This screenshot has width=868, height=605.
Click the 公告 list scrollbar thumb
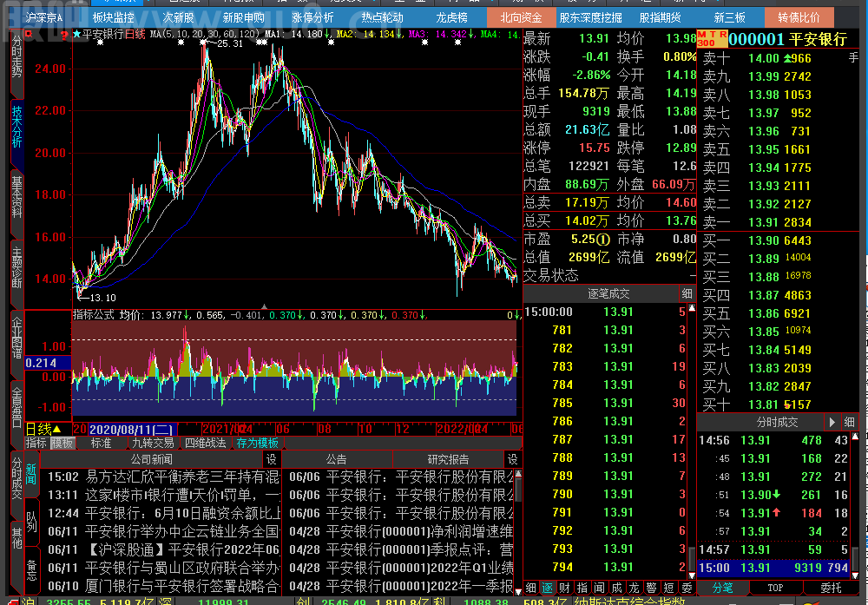[x=518, y=490]
